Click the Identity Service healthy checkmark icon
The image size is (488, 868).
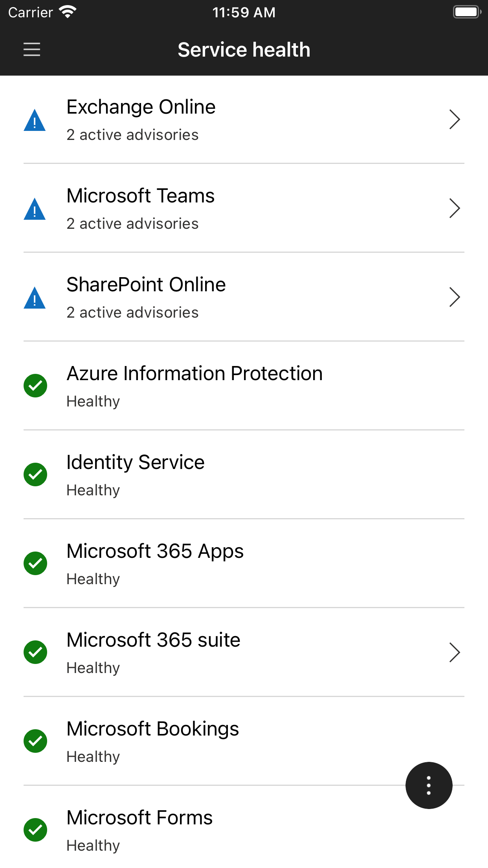click(35, 474)
